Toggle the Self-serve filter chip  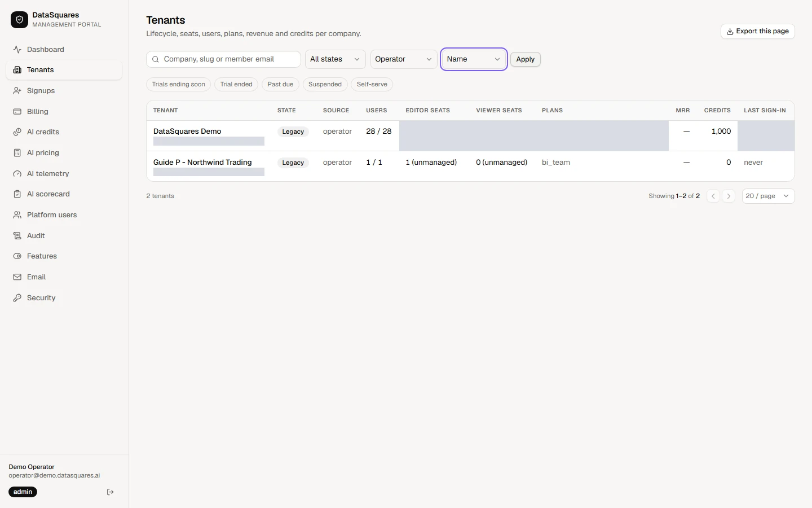pyautogui.click(x=372, y=85)
